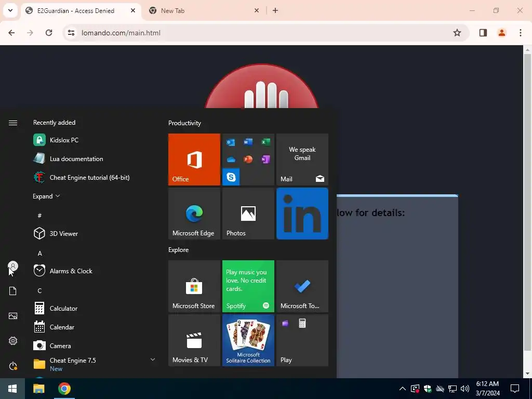Open Calculator from app list
The image size is (532, 399).
tap(93, 309)
